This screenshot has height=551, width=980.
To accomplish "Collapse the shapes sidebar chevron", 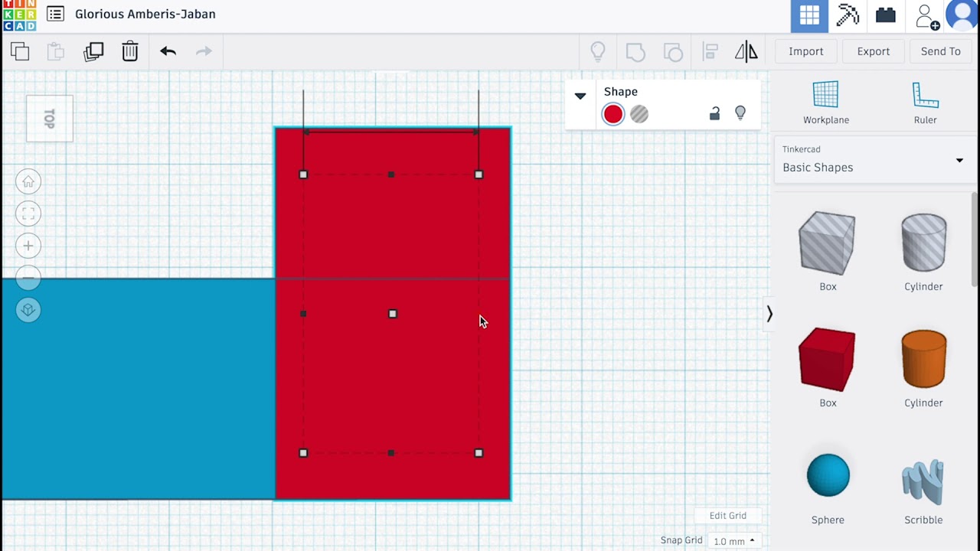I will tap(769, 314).
